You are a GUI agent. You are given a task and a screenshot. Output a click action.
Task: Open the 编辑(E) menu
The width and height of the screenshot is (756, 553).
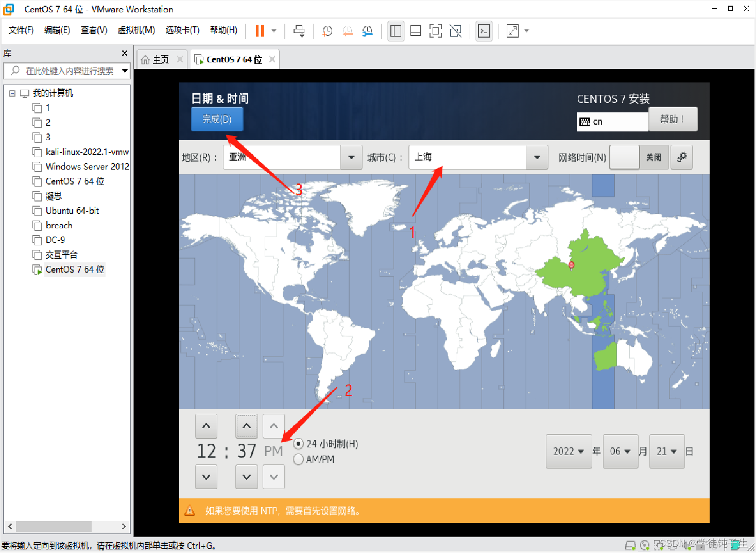click(x=57, y=30)
